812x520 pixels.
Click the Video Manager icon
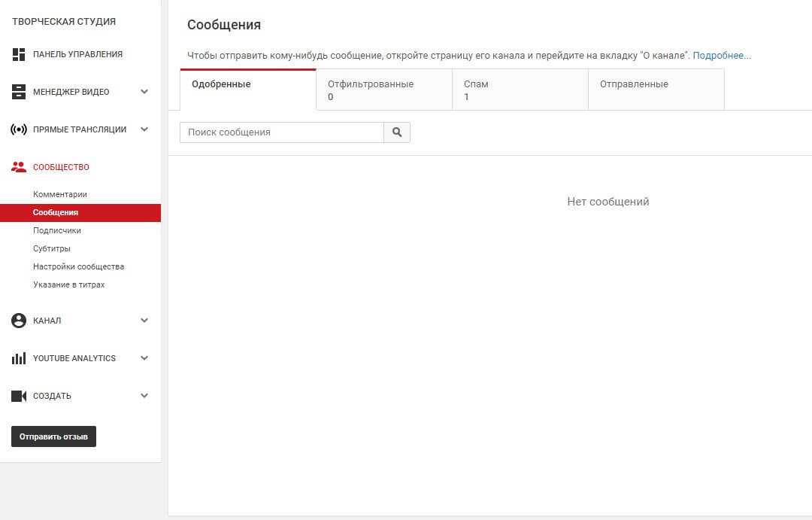point(19,92)
